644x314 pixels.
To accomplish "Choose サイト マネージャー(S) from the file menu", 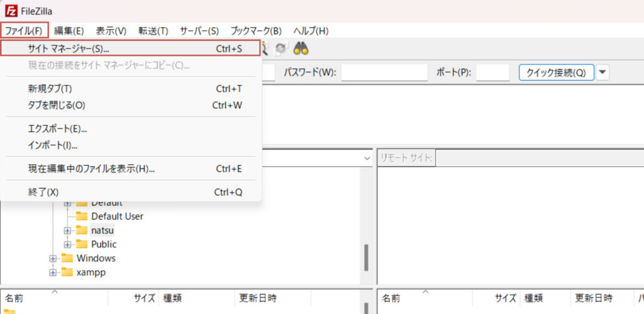I will click(69, 48).
